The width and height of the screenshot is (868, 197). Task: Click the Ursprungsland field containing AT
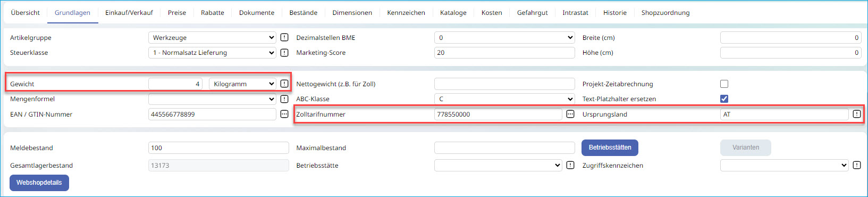tap(785, 114)
